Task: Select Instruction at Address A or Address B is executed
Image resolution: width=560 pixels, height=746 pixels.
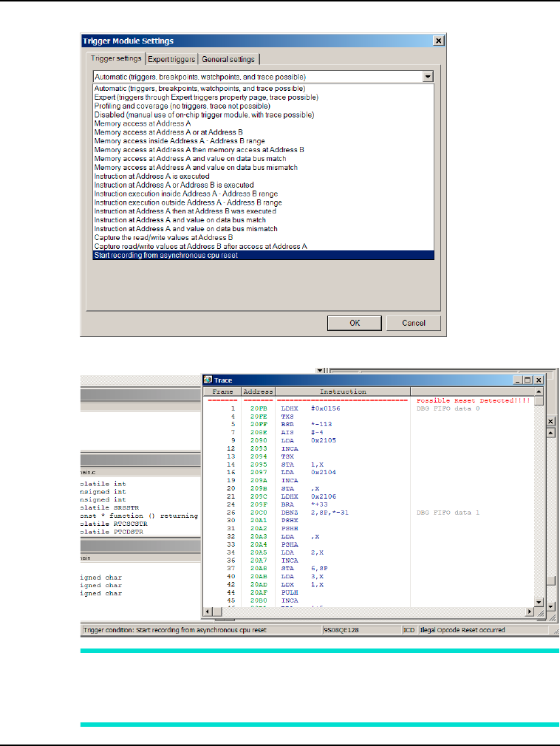Action: coord(264,185)
